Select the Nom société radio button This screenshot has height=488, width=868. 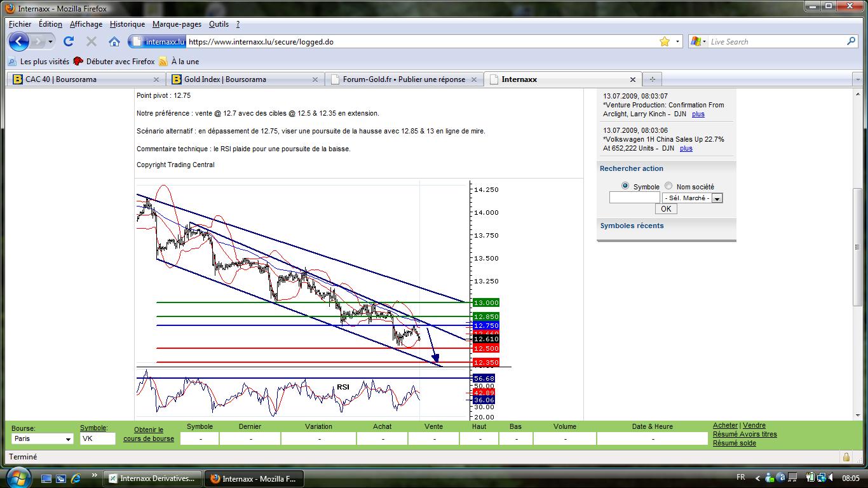coord(668,186)
